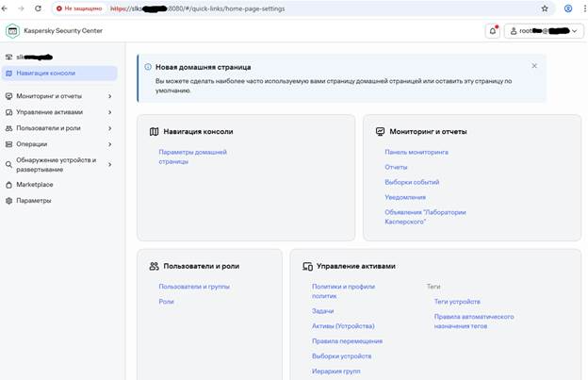Click the Параметры settings icon in sidebar
Screen dimensions: 588x380
[8, 201]
